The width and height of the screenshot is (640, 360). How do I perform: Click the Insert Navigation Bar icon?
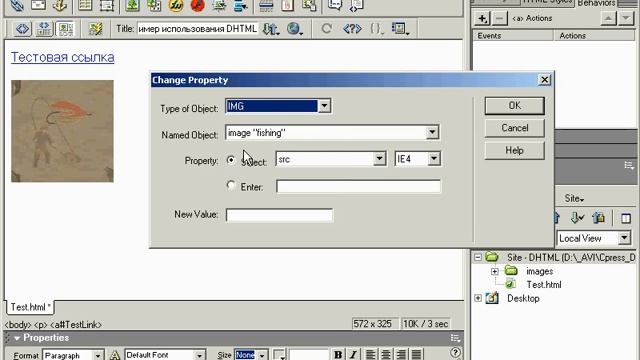tap(241, 5)
